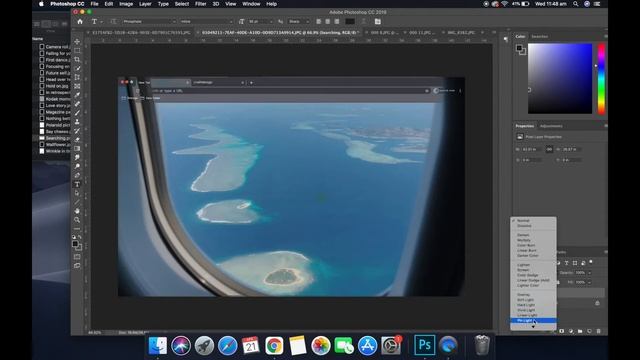This screenshot has width=640, height=360.
Task: Toggle checkbox for Wallflower file
Action: coord(42,144)
